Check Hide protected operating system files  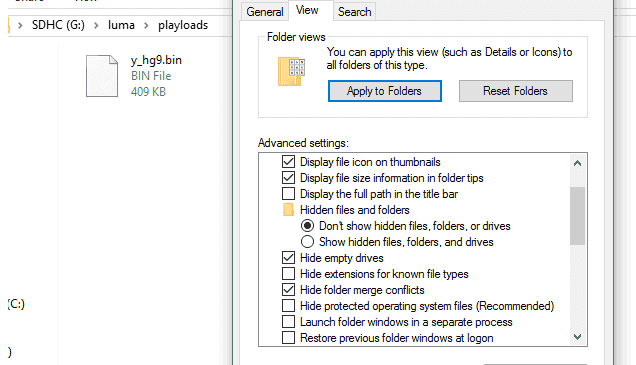pyautogui.click(x=288, y=306)
